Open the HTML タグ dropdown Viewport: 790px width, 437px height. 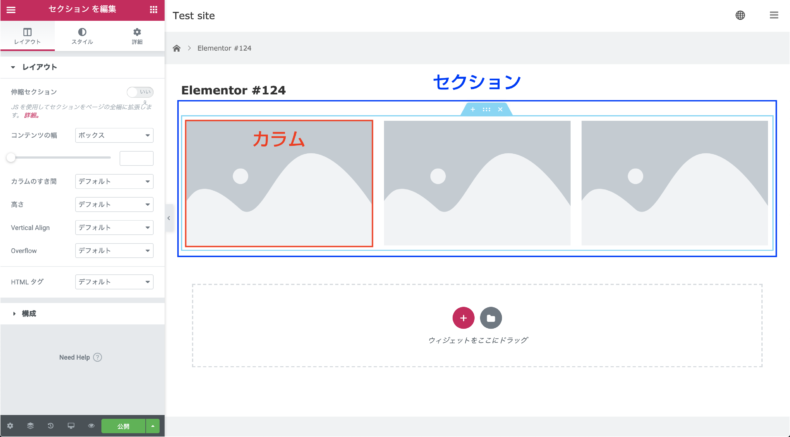[114, 282]
